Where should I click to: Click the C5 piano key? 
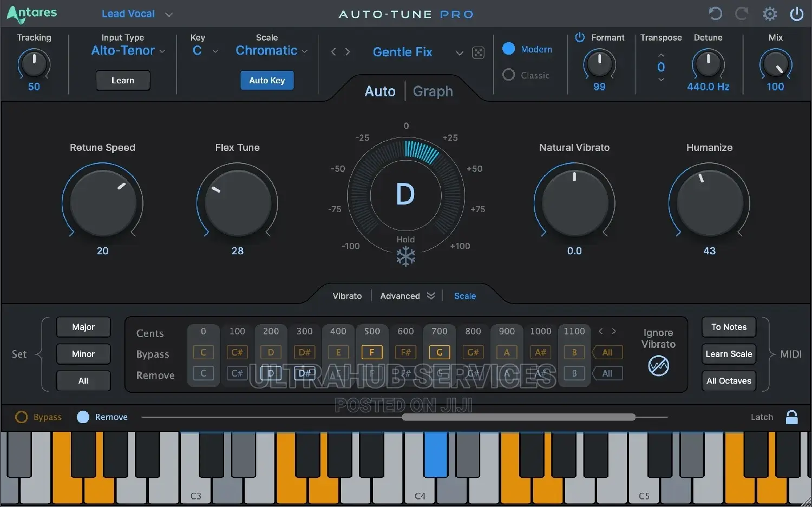click(x=643, y=491)
